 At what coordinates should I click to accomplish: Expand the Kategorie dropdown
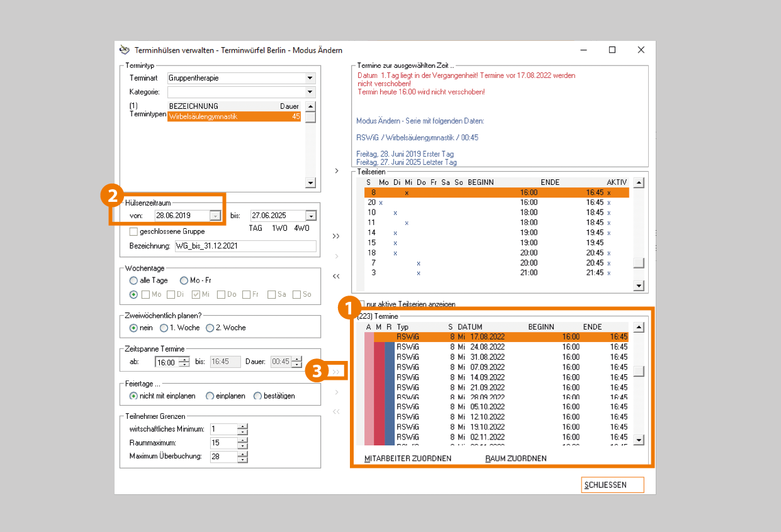click(310, 92)
